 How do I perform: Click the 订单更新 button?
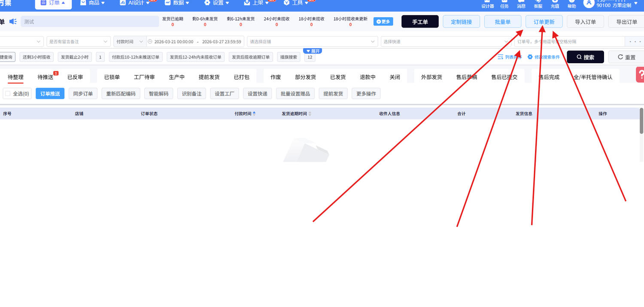coord(544,21)
